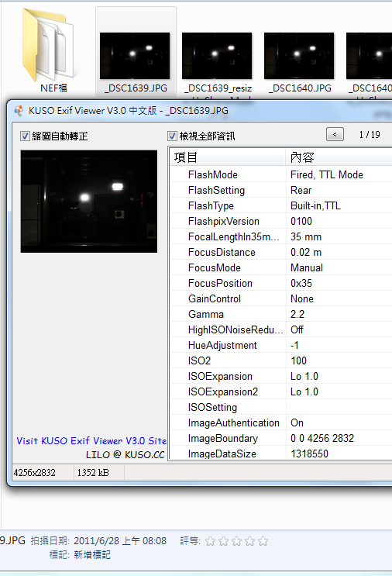392x576 pixels.
Task: Select the _DSC1639.JPG thumbnail in Explorer
Action: point(135,56)
